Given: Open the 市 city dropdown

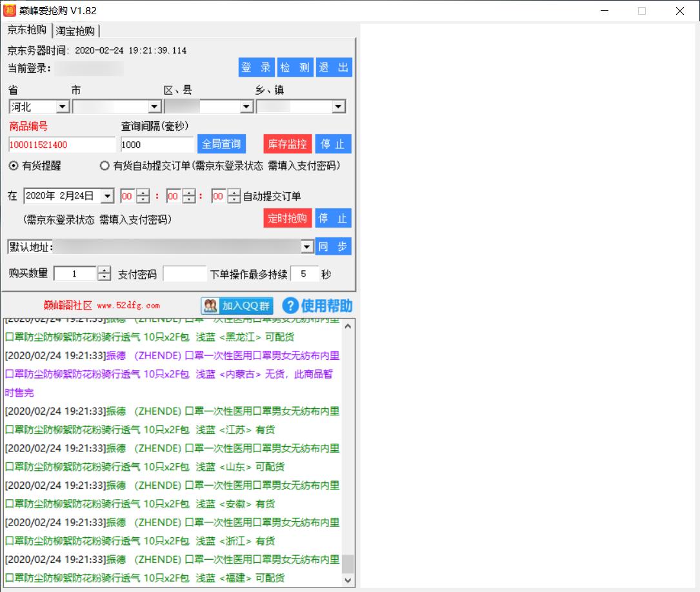Looking at the screenshot, I should click(154, 107).
